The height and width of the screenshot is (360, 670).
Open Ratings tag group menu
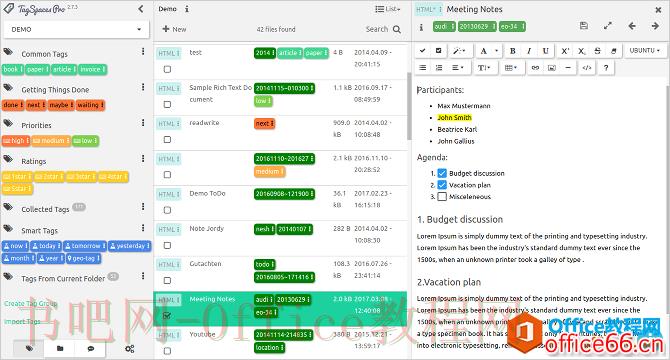coord(143,159)
